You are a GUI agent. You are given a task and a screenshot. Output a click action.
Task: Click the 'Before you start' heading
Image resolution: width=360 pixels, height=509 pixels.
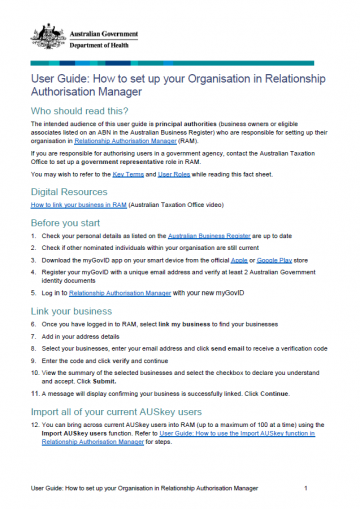tap(65, 223)
